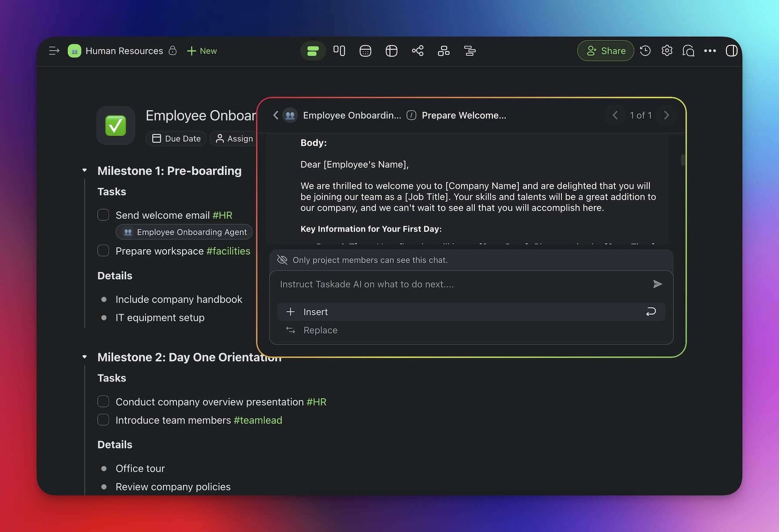Open the board view icon
The width and height of the screenshot is (779, 532).
point(339,51)
